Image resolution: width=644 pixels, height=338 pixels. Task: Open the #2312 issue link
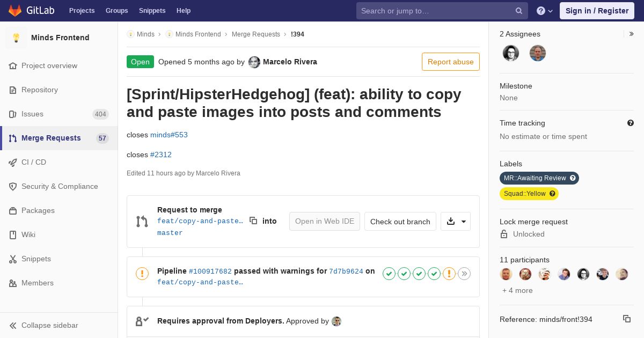click(x=161, y=155)
